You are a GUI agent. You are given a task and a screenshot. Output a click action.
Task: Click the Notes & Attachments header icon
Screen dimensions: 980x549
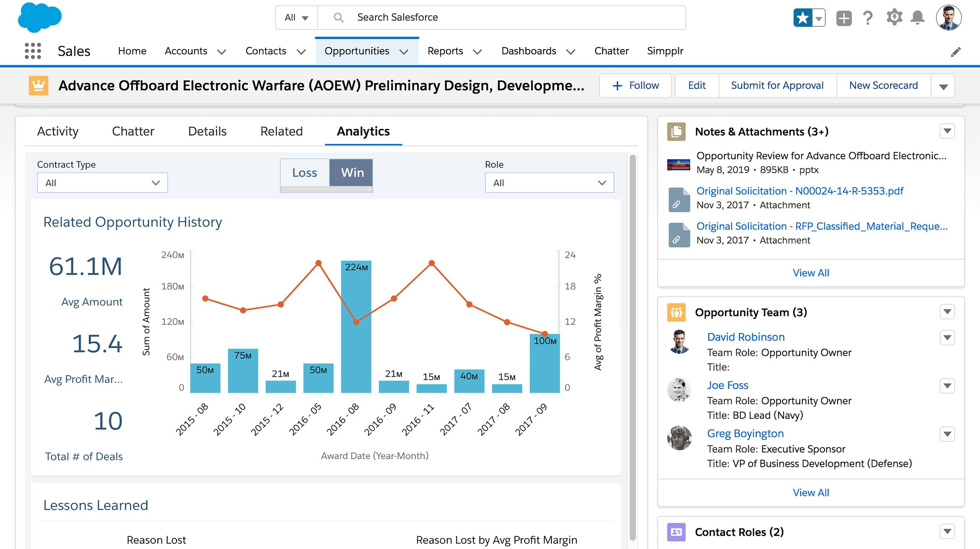pos(676,132)
